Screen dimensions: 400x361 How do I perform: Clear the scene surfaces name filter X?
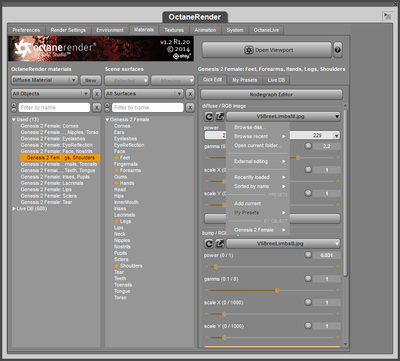pyautogui.click(x=190, y=108)
